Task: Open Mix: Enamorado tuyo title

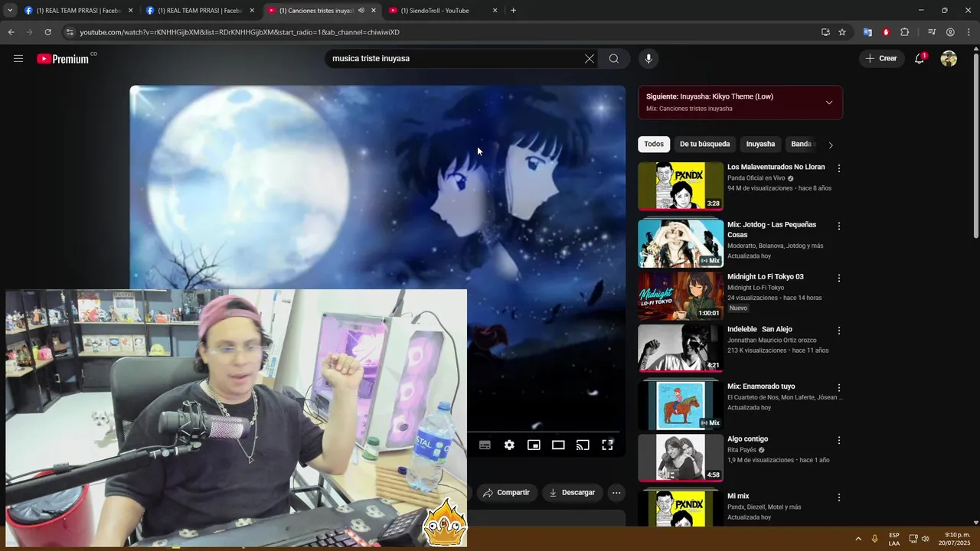Action: (761, 386)
